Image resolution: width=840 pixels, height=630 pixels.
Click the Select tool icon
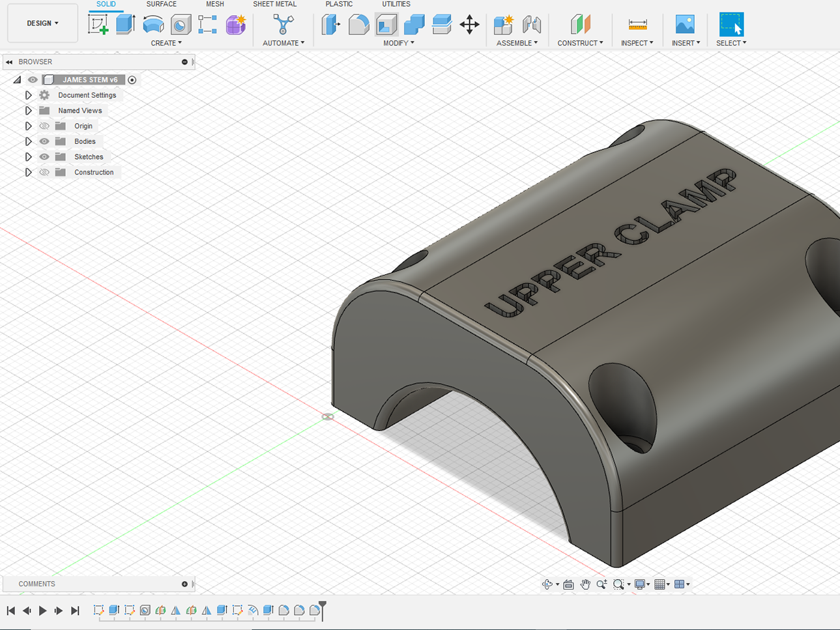click(731, 25)
